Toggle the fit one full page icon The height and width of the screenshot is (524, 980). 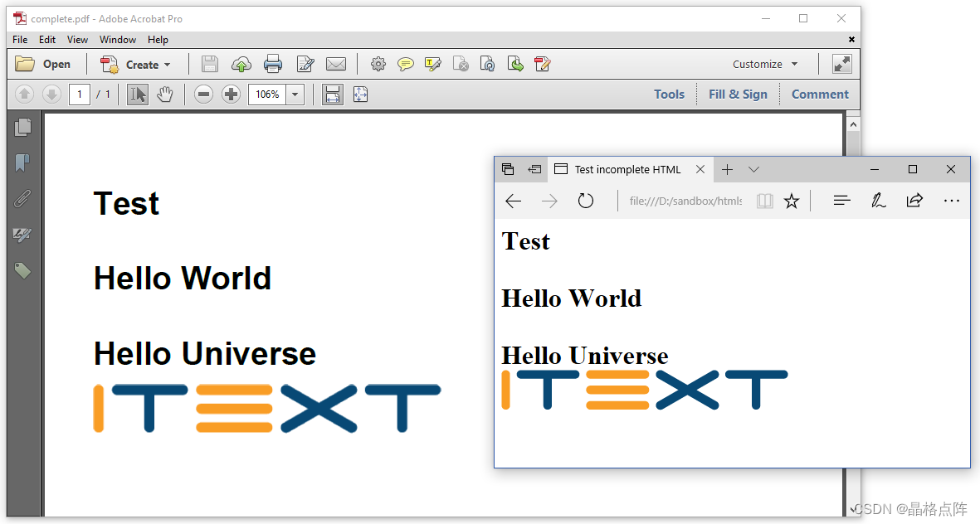click(361, 95)
